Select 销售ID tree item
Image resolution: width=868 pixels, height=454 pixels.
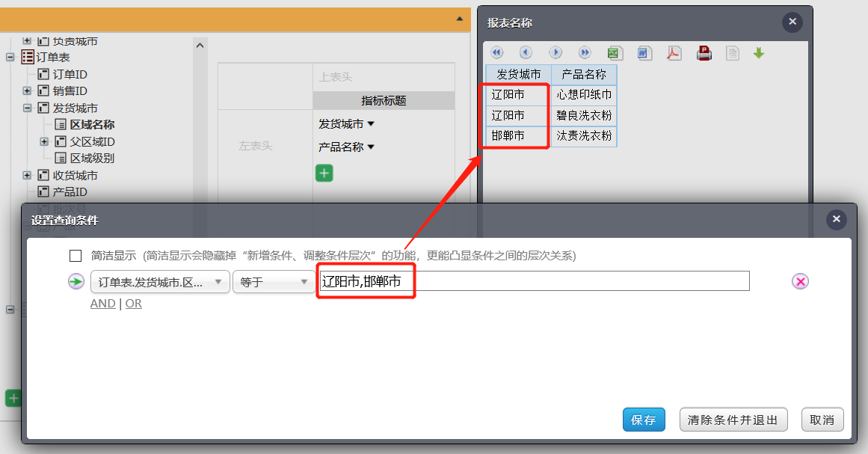[70, 91]
